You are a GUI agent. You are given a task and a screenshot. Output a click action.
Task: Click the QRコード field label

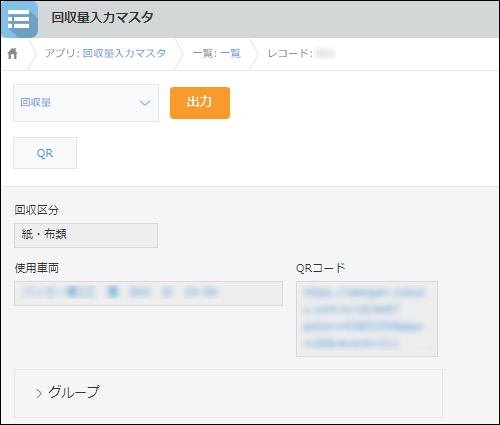[x=321, y=268]
